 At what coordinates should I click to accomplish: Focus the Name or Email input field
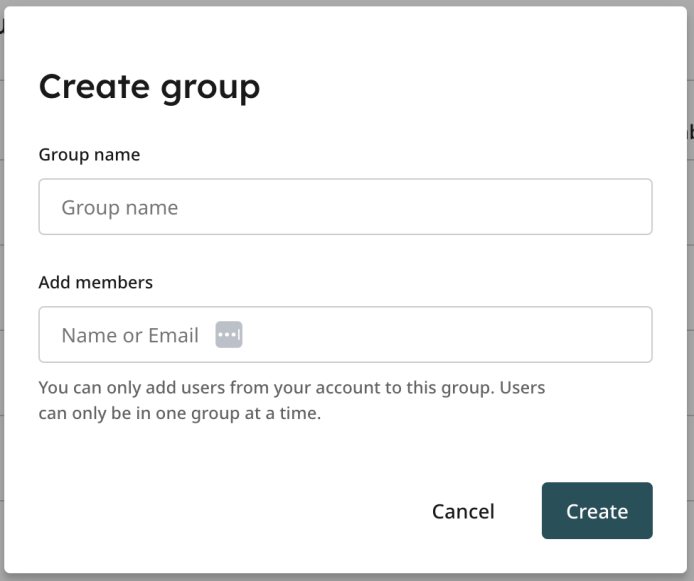pyautogui.click(x=345, y=335)
